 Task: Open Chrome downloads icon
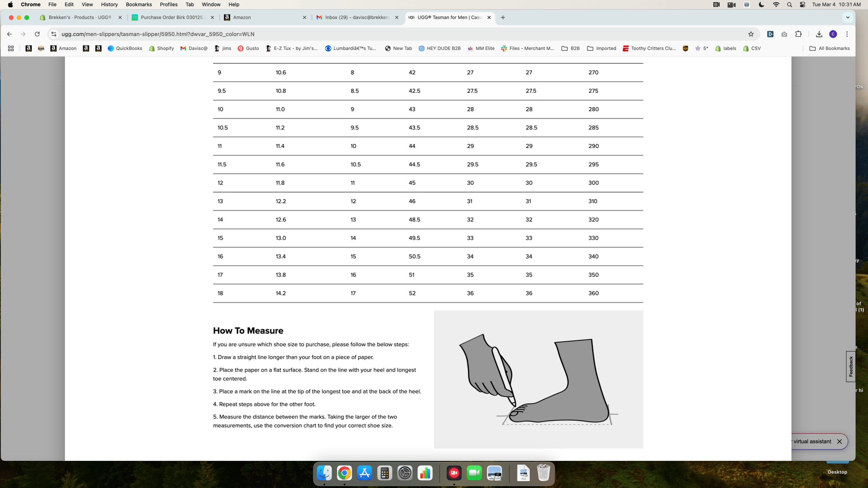pos(819,34)
